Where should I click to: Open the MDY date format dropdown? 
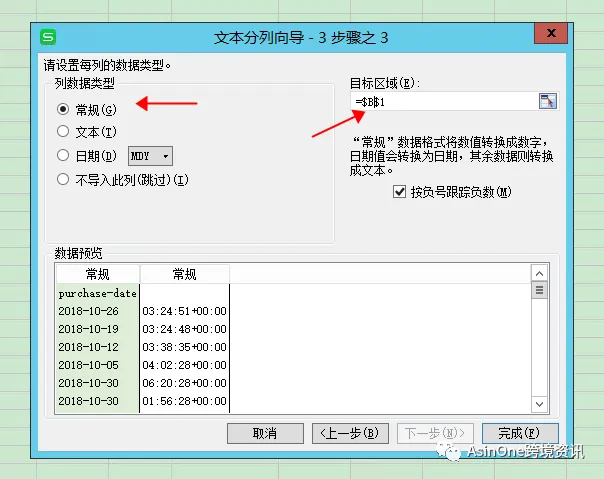coord(150,156)
